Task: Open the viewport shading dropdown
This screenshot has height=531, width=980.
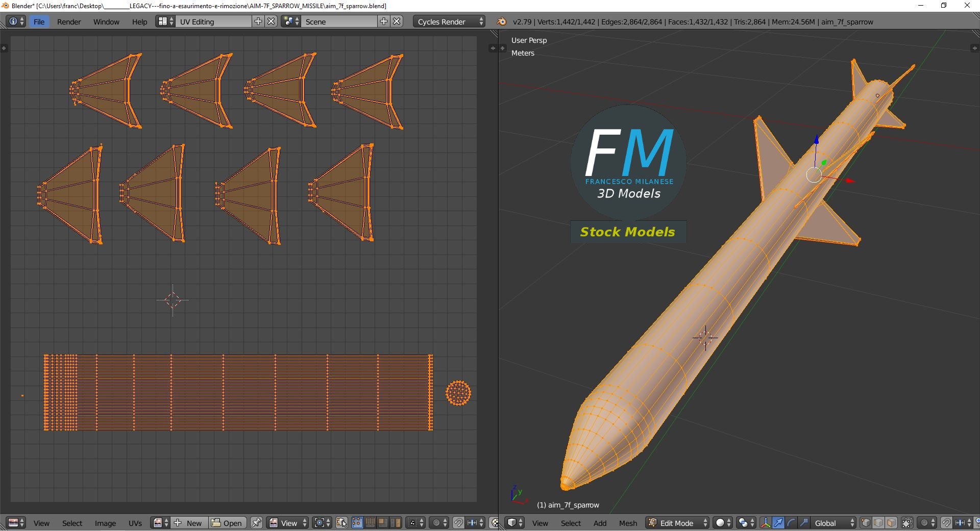Action: point(723,523)
